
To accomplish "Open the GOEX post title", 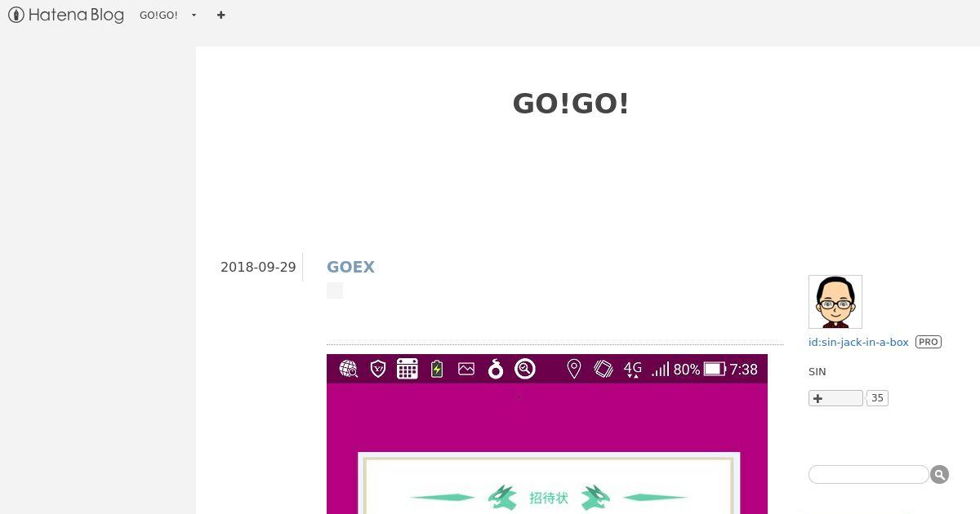I will point(350,267).
